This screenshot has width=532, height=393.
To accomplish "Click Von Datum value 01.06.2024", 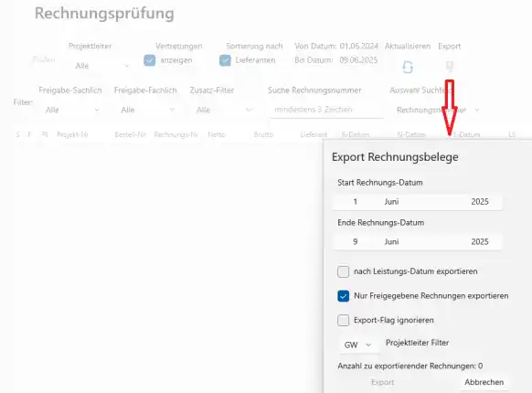I will point(358,47).
